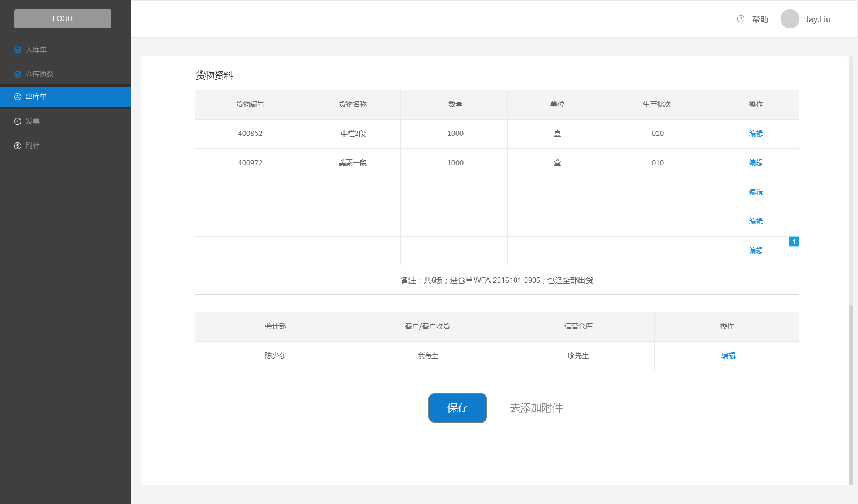Viewport: 858px width, 504px height.
Task: Click the LOGO placeholder in the sidebar
Action: tap(63, 19)
